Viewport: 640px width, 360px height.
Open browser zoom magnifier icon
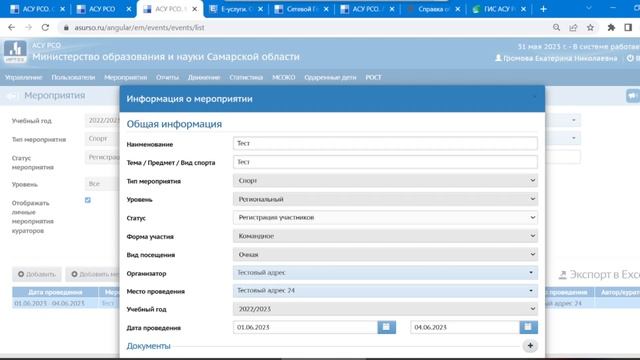556,27
